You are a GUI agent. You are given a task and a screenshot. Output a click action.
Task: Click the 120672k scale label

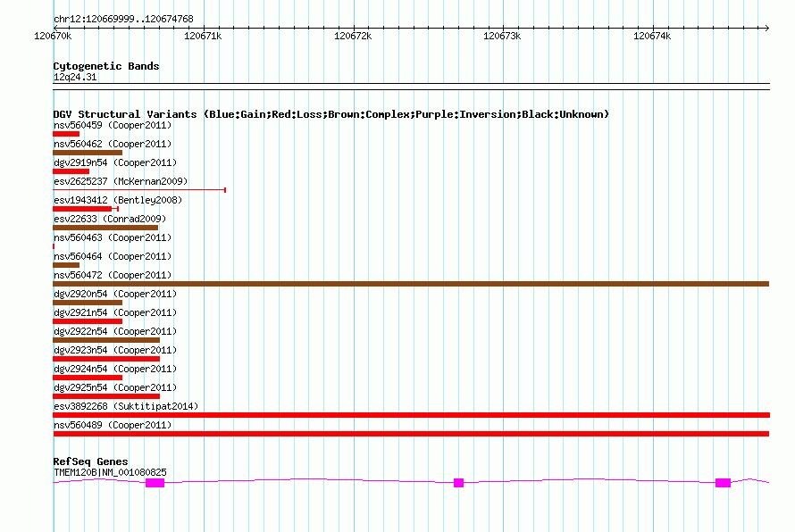(353, 36)
